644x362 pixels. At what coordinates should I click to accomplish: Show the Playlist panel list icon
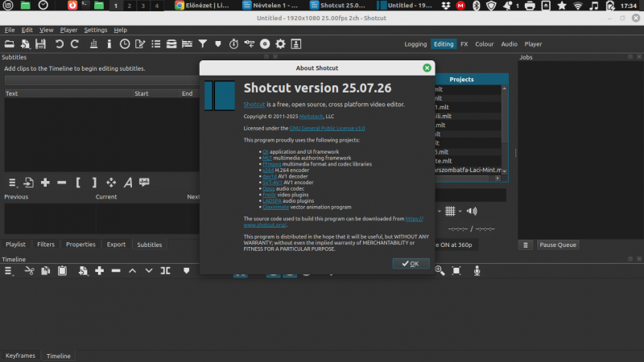[155, 44]
